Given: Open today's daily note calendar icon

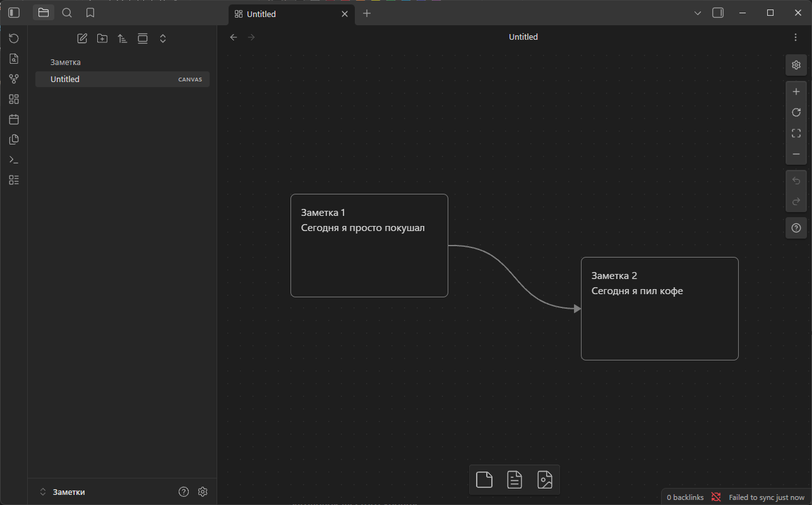Looking at the screenshot, I should click(x=14, y=119).
